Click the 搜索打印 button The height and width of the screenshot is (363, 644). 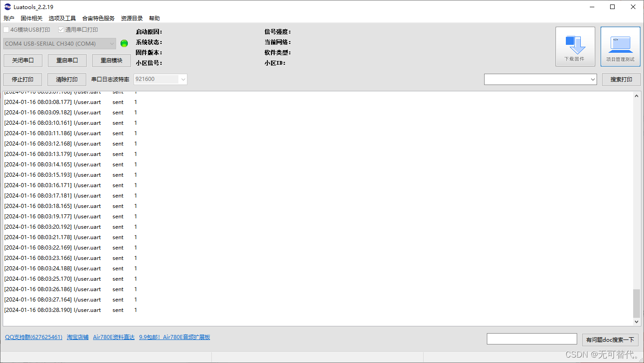point(621,80)
